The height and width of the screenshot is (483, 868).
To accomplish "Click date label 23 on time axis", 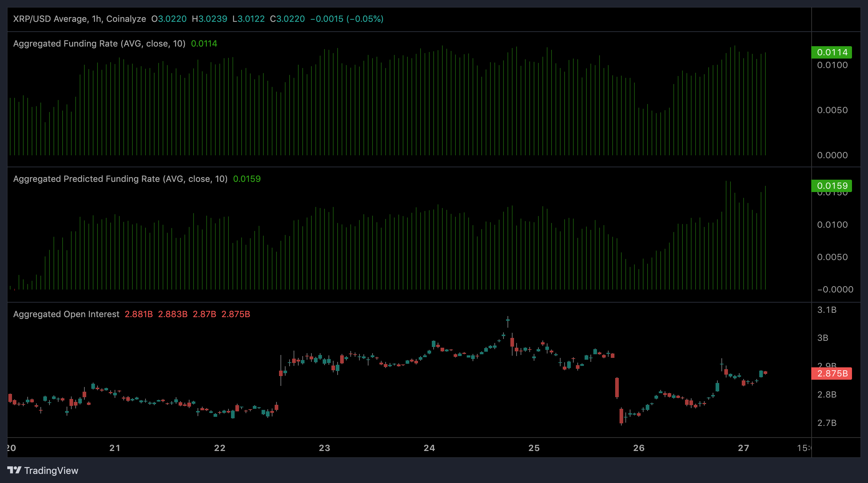I will (324, 448).
